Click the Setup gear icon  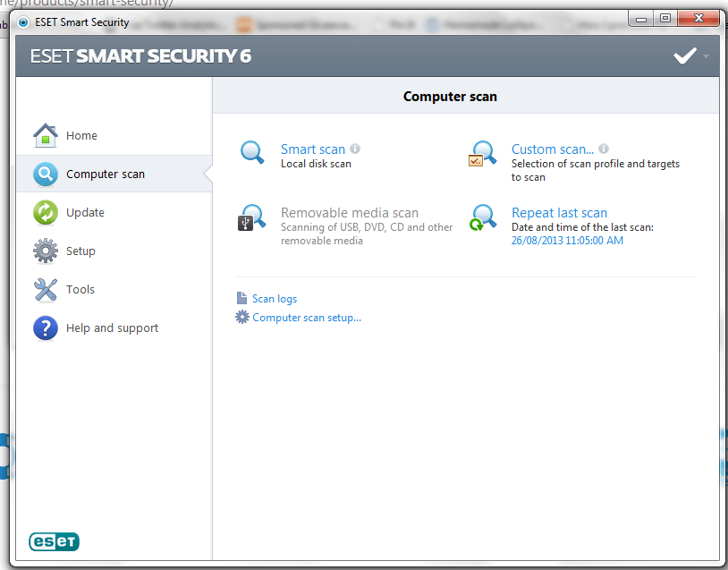pyautogui.click(x=46, y=251)
